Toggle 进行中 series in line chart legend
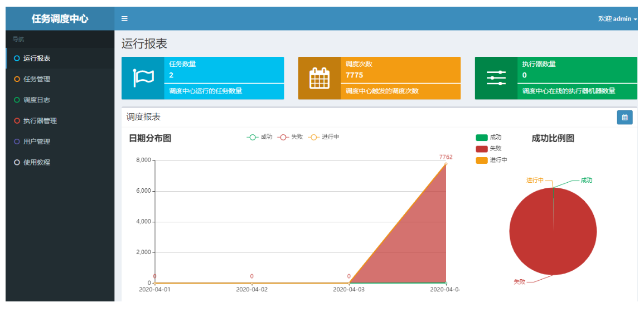This screenshot has width=644, height=312. pyautogui.click(x=323, y=137)
